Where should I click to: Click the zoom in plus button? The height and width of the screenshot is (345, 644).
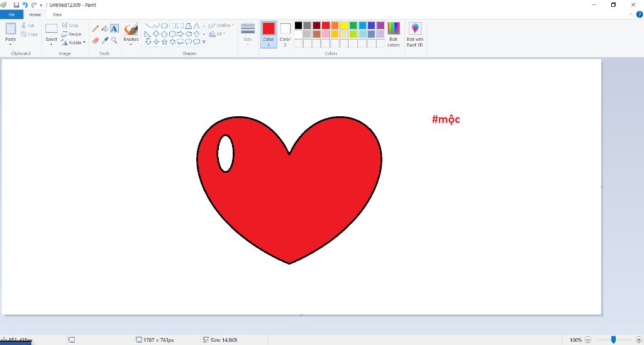(639, 340)
